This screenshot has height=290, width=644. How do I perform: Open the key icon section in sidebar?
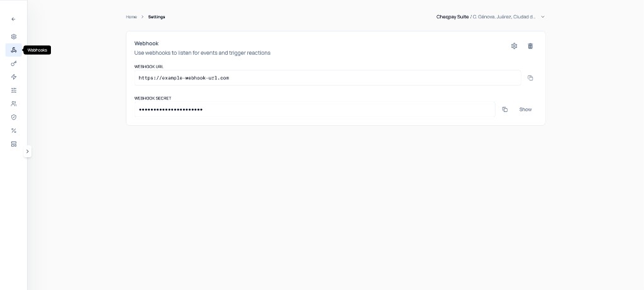[x=14, y=64]
